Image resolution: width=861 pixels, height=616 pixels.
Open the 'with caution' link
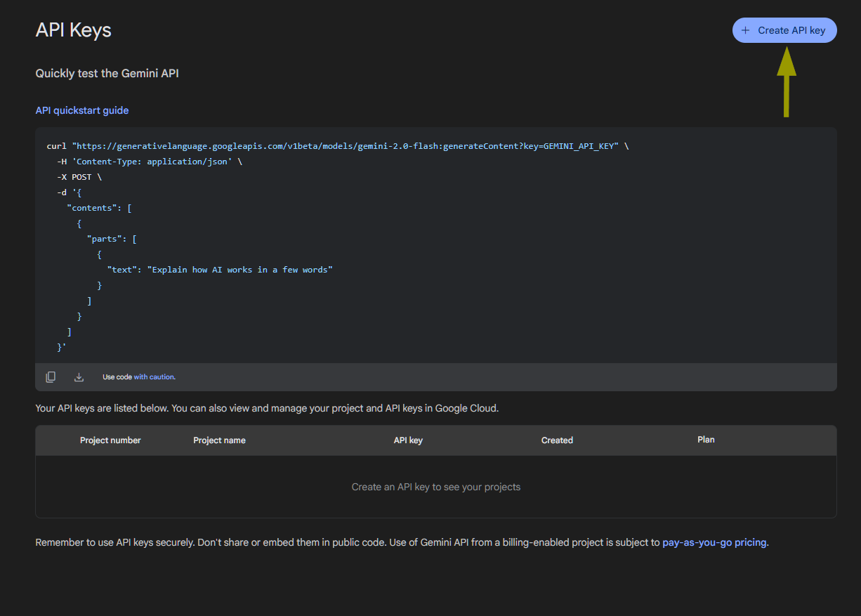pos(154,377)
